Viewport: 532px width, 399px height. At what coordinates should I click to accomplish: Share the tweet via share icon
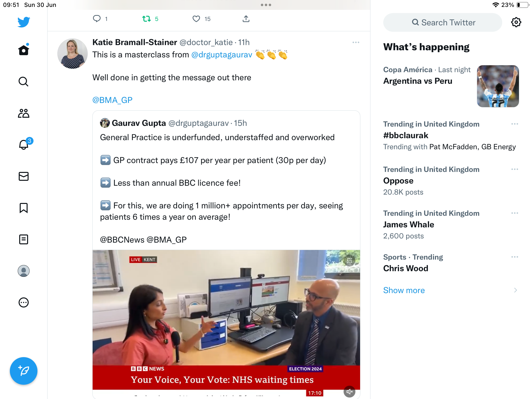(246, 19)
